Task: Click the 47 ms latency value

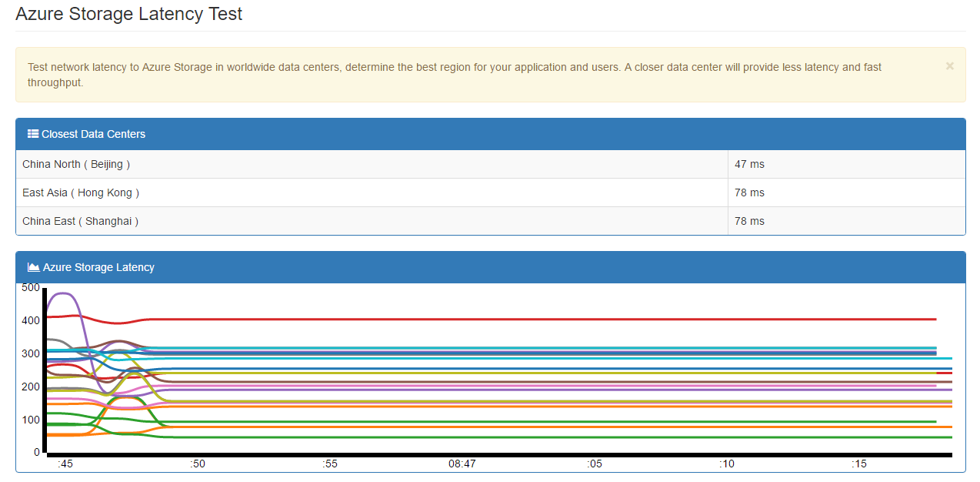Action: [x=749, y=164]
